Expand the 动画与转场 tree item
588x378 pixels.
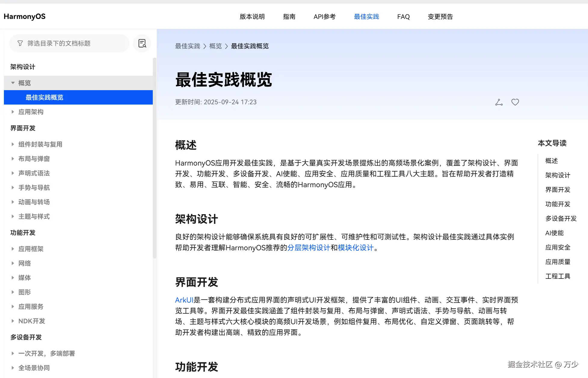coord(13,202)
